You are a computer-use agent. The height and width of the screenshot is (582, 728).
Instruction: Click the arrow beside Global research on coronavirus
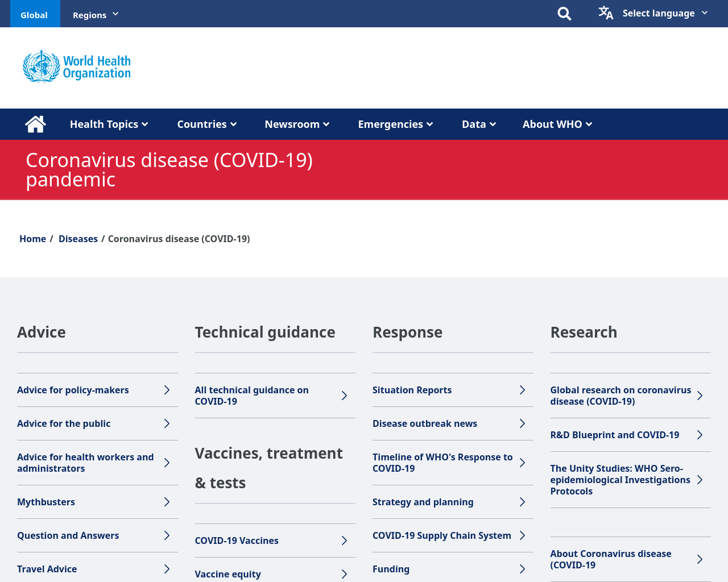click(700, 396)
